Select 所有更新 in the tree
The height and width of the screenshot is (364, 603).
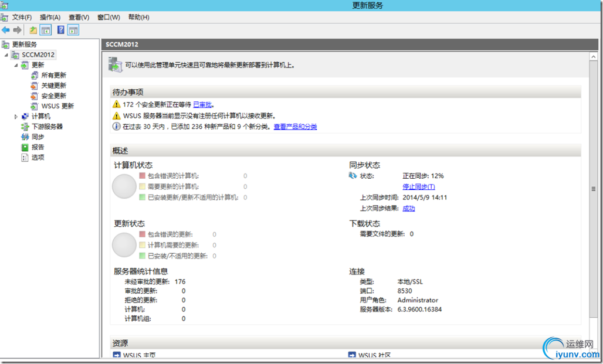point(54,76)
